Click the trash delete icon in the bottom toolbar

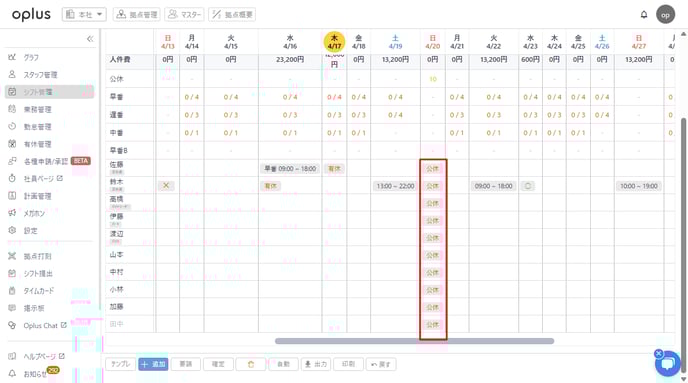point(251,364)
